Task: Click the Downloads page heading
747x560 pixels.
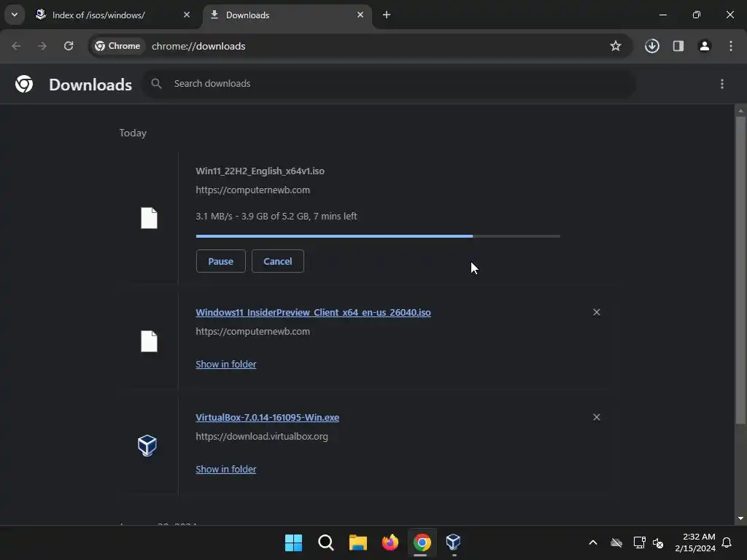Action: (x=90, y=85)
